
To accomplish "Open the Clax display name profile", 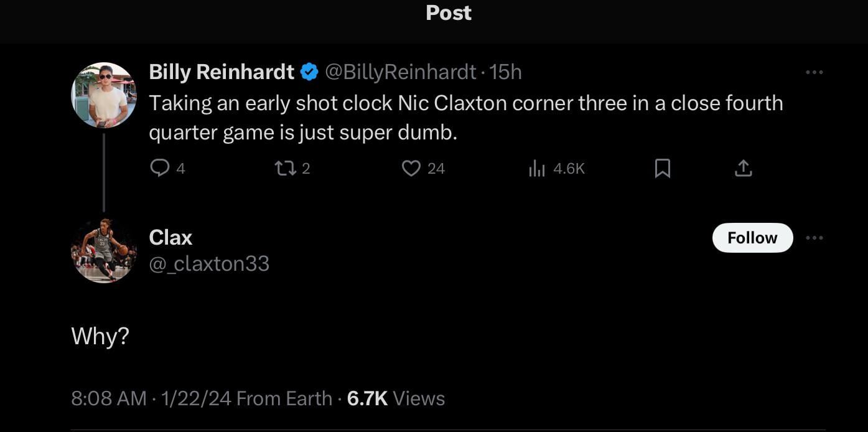I will tap(170, 237).
